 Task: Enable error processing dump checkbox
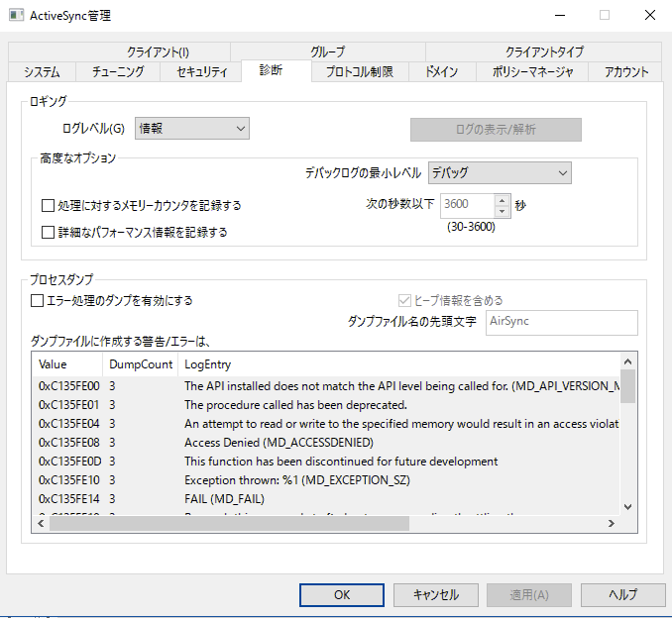38,300
